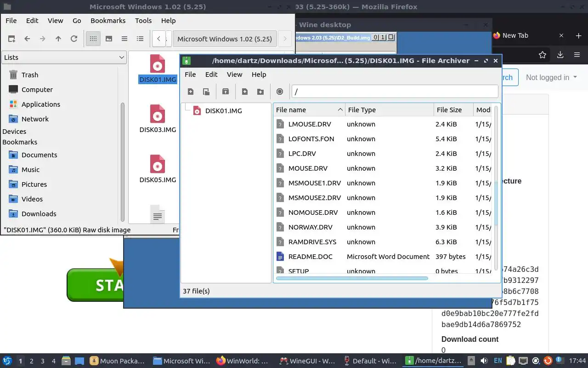Sort by File name column header

point(309,110)
